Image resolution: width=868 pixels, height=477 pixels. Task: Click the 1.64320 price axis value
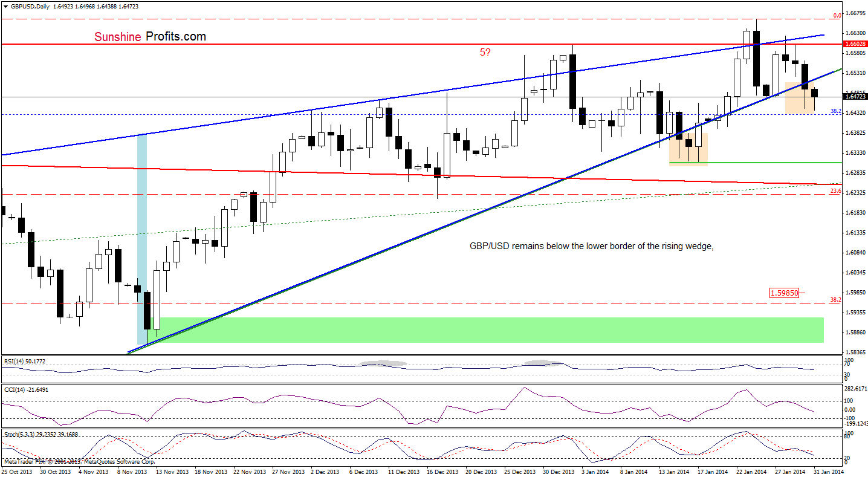click(x=855, y=112)
